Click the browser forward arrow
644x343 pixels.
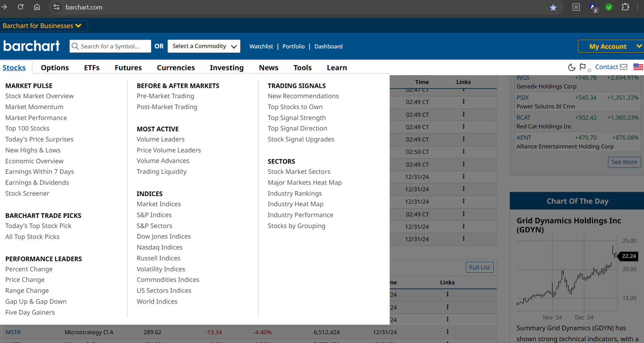click(4, 7)
